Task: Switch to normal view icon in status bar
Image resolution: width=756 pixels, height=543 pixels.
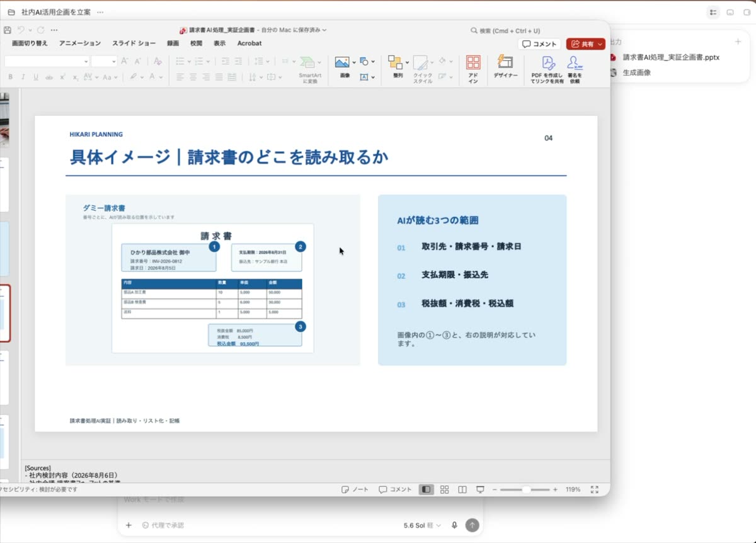Action: (427, 489)
